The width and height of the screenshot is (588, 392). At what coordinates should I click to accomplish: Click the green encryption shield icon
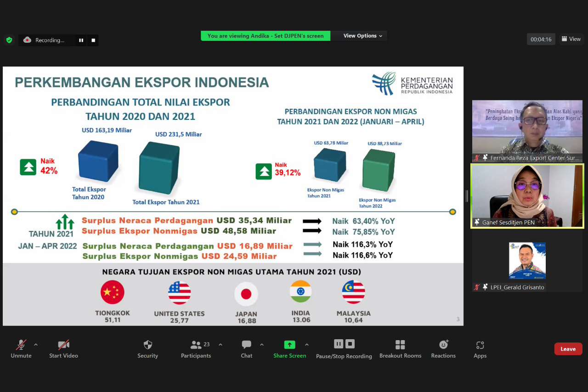pos(9,40)
